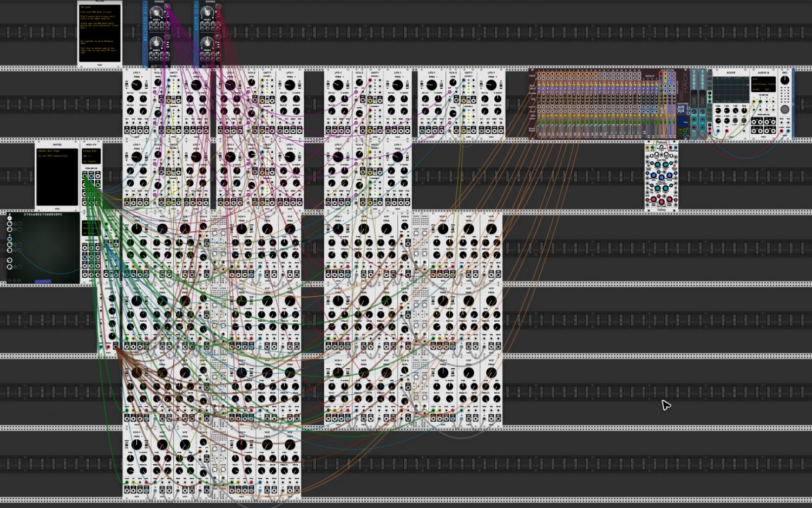The width and height of the screenshot is (812, 508).
Task: Click mixer channel 1 orange input jack
Action: [539, 74]
